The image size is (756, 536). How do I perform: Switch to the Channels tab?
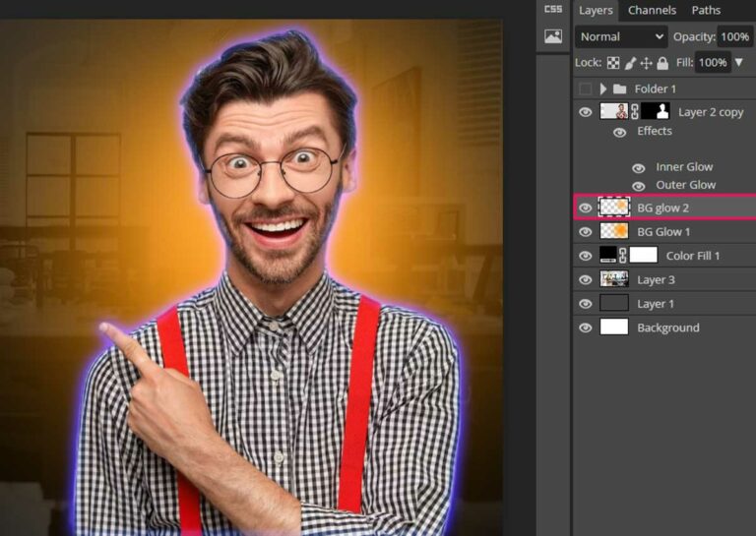point(652,10)
